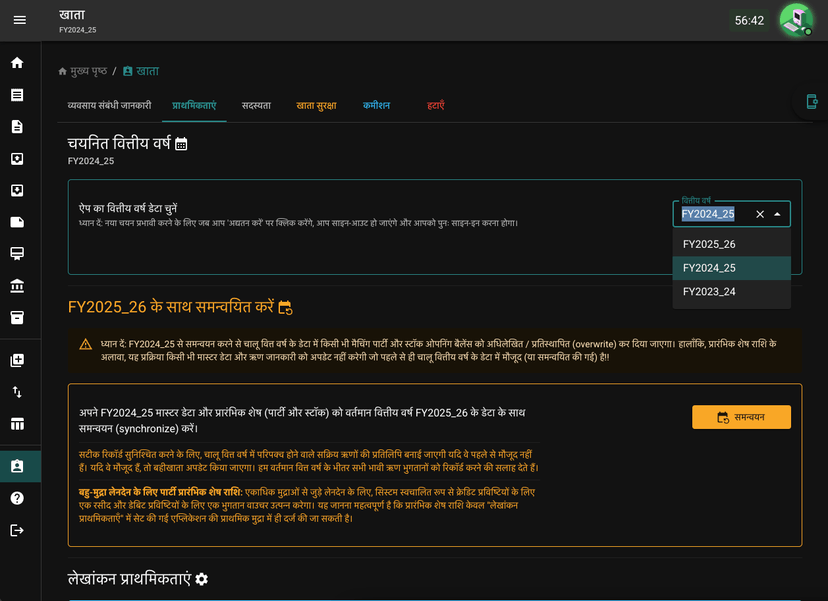
Task: Open the swap arrows sidebar icon
Action: (x=17, y=392)
